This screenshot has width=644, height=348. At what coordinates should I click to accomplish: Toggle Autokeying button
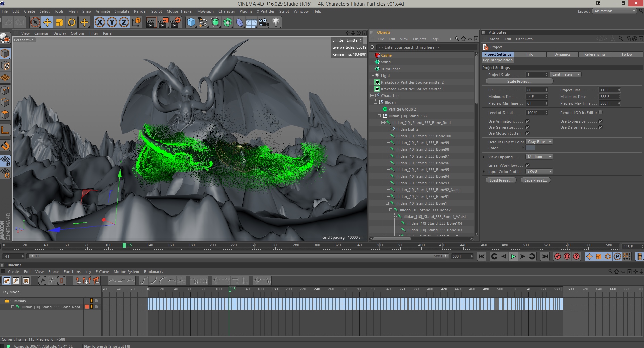coord(567,256)
